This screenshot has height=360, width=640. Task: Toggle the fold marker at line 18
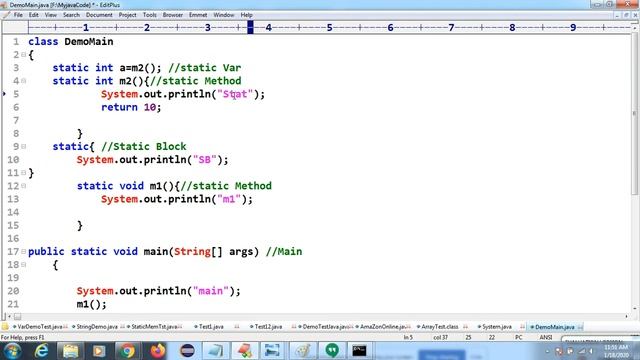pos(24,264)
